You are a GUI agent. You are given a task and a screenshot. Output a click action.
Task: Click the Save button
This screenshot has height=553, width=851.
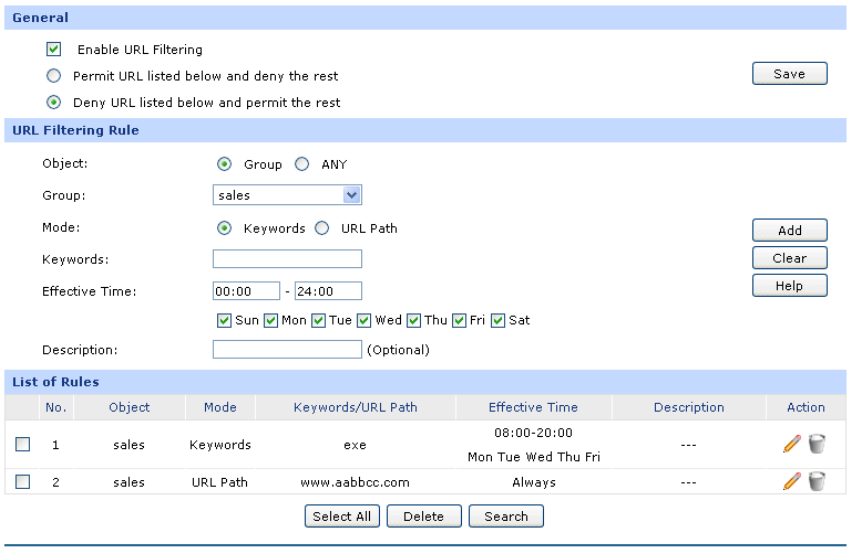pyautogui.click(x=789, y=74)
